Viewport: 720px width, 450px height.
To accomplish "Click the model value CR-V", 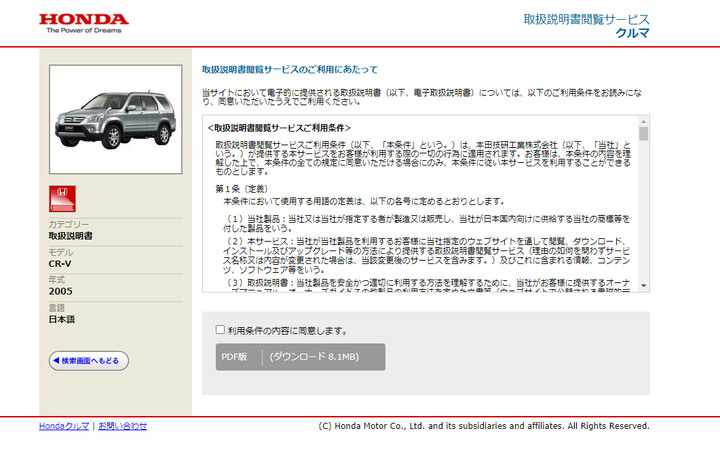I will pos(60,264).
